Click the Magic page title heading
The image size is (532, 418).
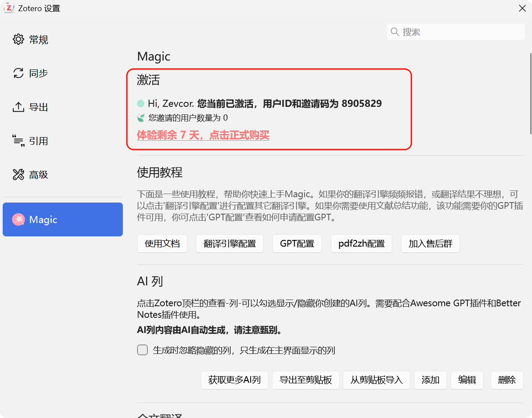click(x=154, y=57)
